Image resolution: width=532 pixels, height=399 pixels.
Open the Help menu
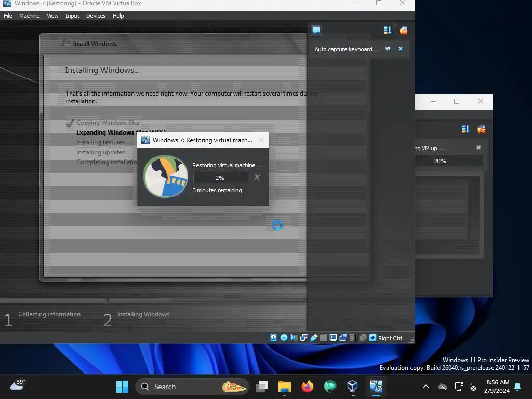118,16
